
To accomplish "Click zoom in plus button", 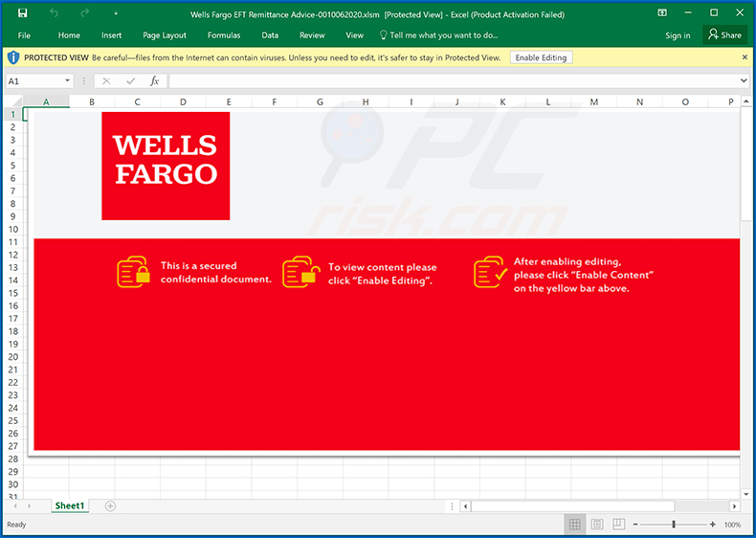I will click(x=713, y=524).
